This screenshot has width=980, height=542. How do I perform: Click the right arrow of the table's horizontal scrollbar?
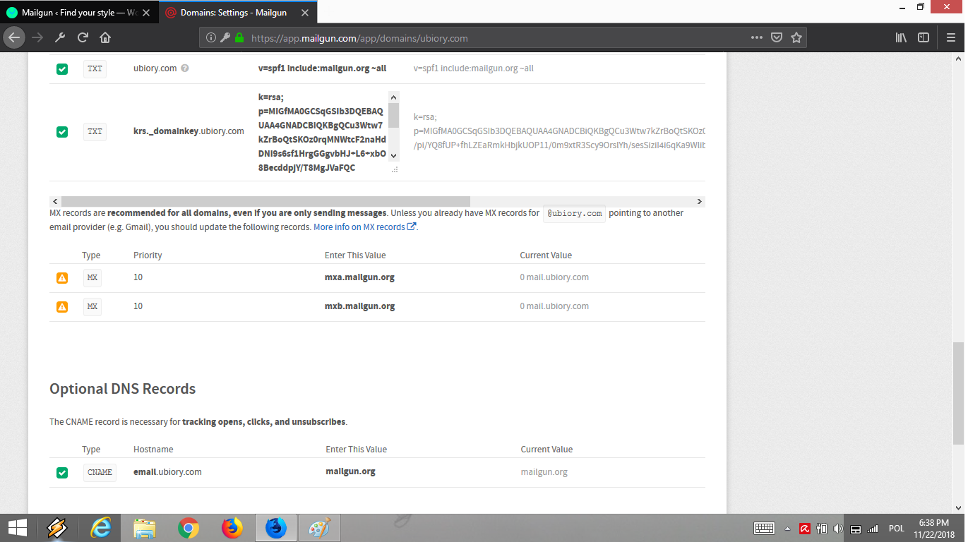point(700,201)
